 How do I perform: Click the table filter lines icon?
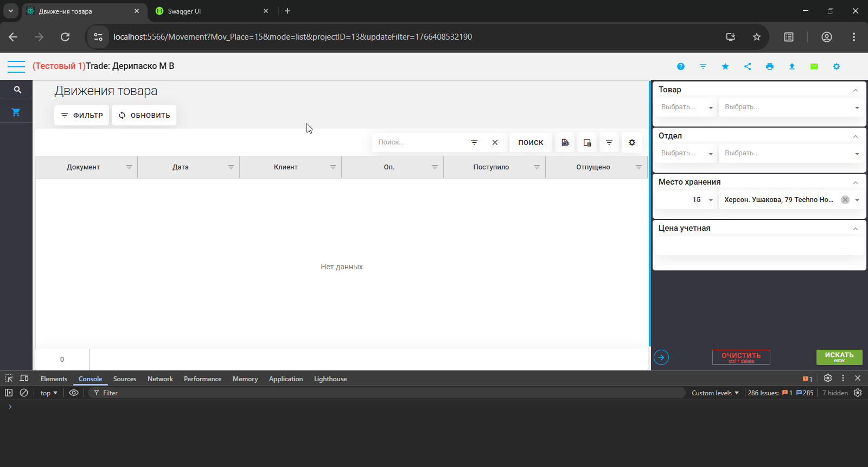(609, 142)
